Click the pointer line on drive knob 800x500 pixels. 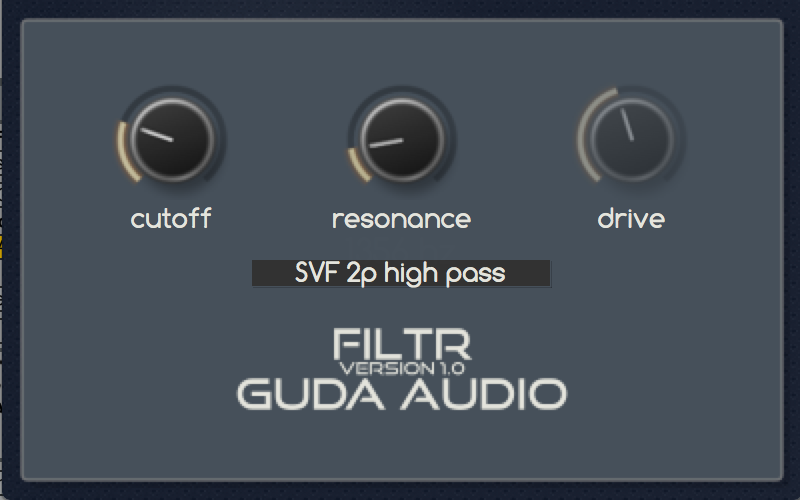627,124
